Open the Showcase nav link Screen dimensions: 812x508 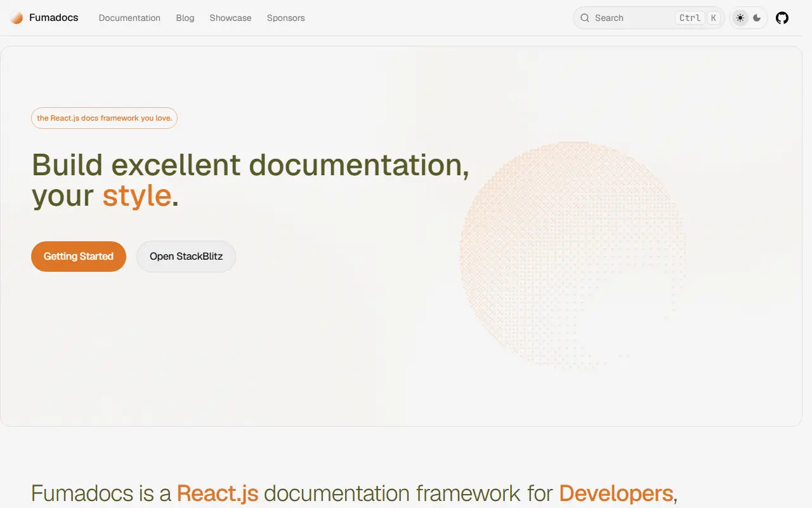[x=230, y=18]
